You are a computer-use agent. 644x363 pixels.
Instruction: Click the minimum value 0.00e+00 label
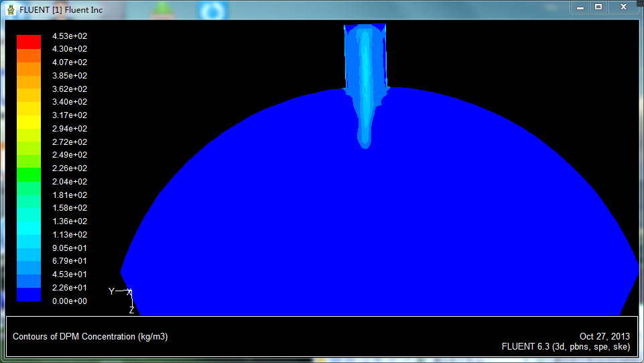point(70,301)
